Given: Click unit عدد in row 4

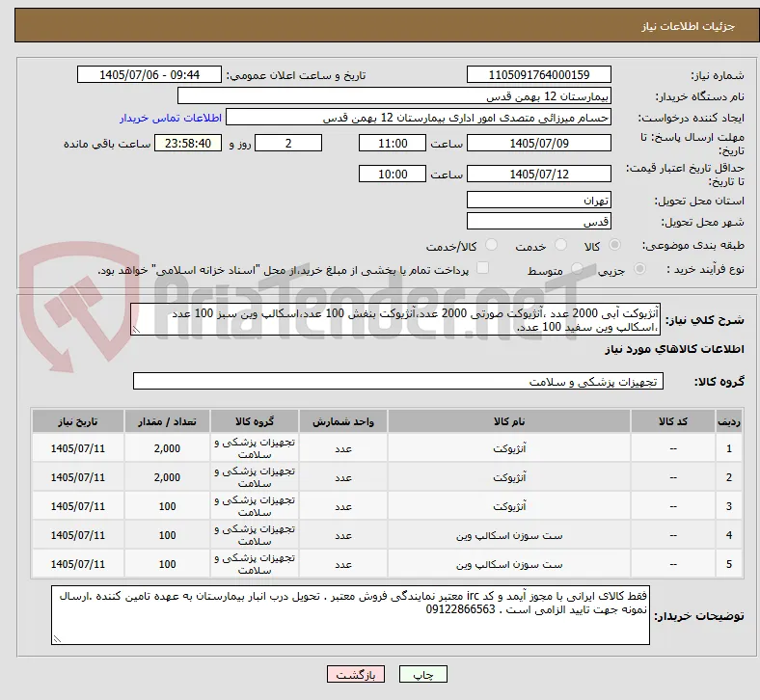Looking at the screenshot, I should click(343, 535).
